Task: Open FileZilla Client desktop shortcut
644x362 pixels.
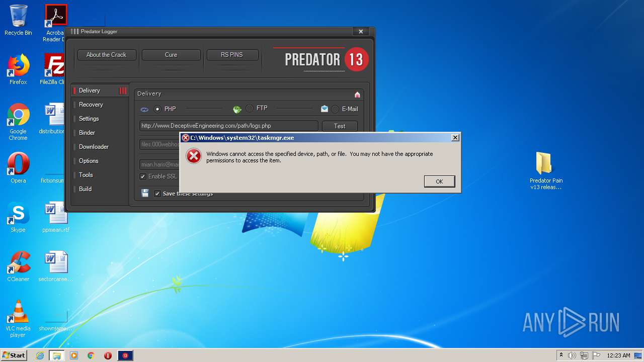Action: [54, 69]
